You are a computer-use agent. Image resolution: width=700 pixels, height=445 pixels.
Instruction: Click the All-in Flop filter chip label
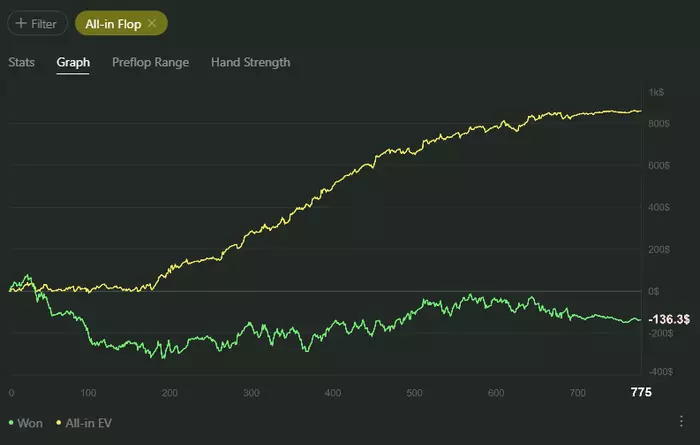point(113,23)
